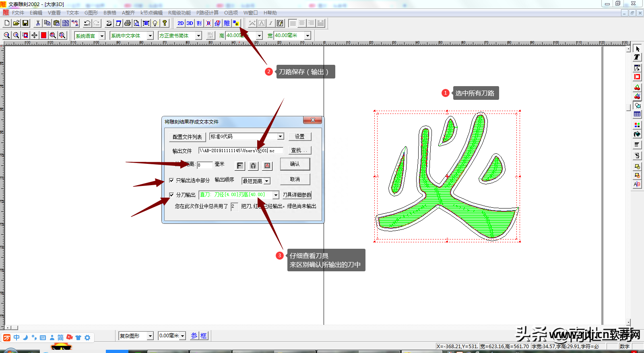This screenshot has width=644, height=353.
Task: Click the F icon button in dialog
Action: pos(239,165)
